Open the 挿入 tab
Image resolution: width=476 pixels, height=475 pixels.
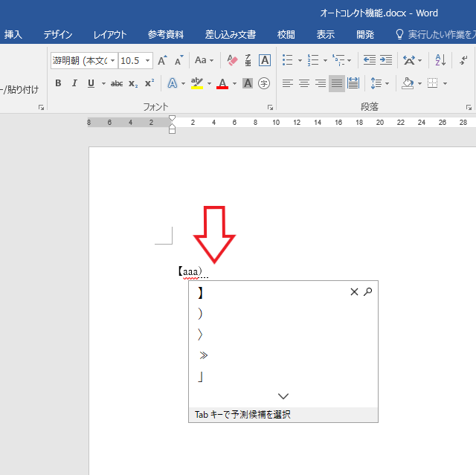(13, 35)
